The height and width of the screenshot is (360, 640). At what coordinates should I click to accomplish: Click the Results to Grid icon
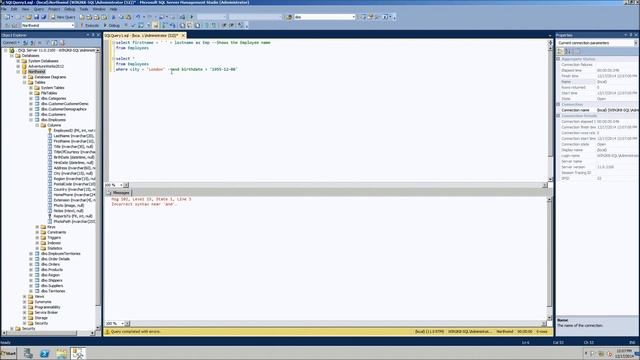pos(190,25)
